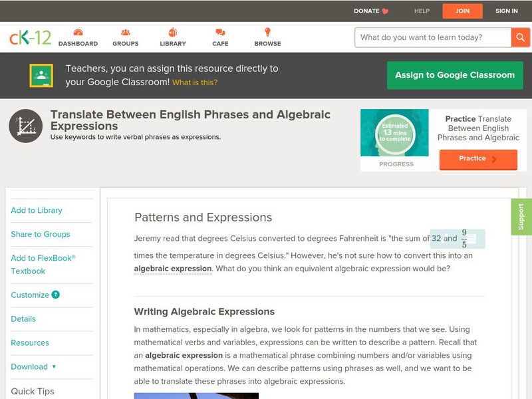This screenshot has width=532, height=399.
Task: Click Assign to Google Classroom button
Action: [455, 75]
